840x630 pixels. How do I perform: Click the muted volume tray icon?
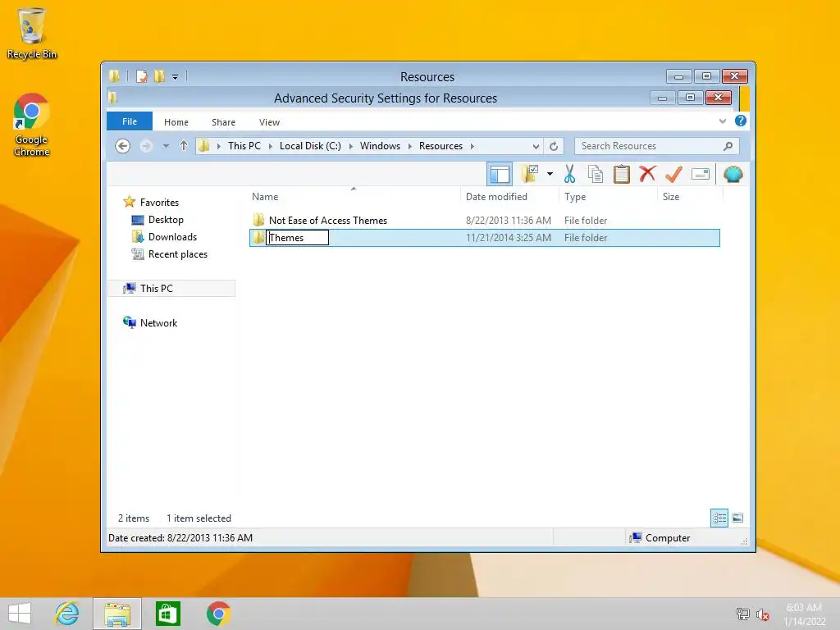pyautogui.click(x=762, y=614)
